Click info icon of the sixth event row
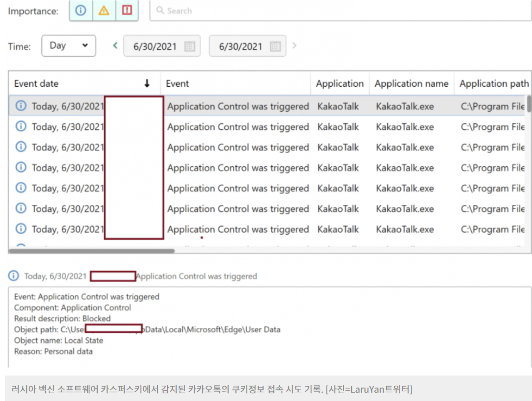This screenshot has width=532, height=401. tap(21, 208)
